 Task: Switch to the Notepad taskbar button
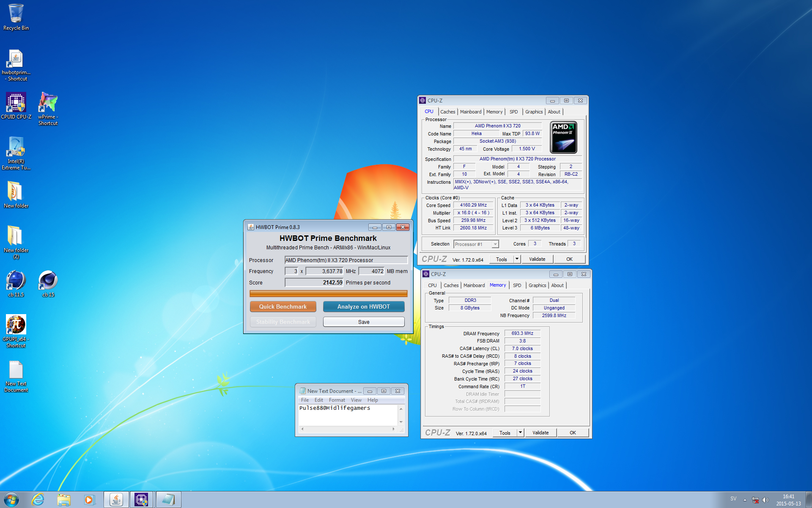coord(168,500)
